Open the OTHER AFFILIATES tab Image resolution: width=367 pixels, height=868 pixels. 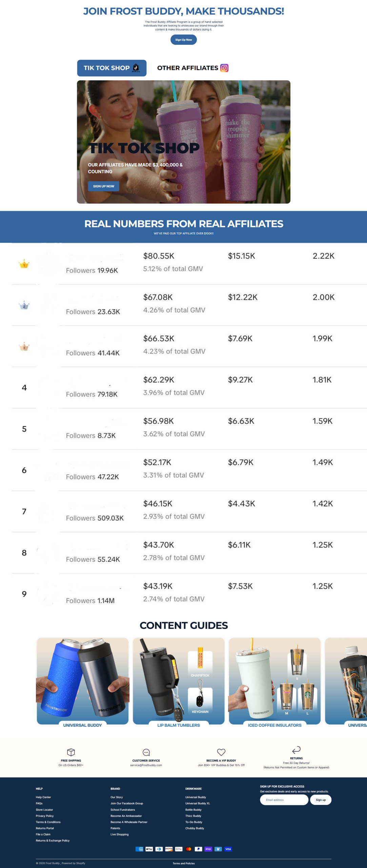192,68
